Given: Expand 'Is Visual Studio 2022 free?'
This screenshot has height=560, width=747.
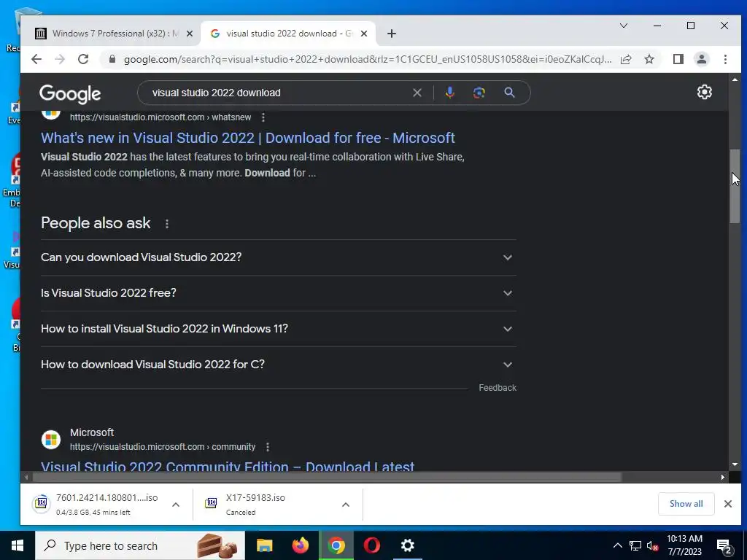Looking at the screenshot, I should pos(278,293).
